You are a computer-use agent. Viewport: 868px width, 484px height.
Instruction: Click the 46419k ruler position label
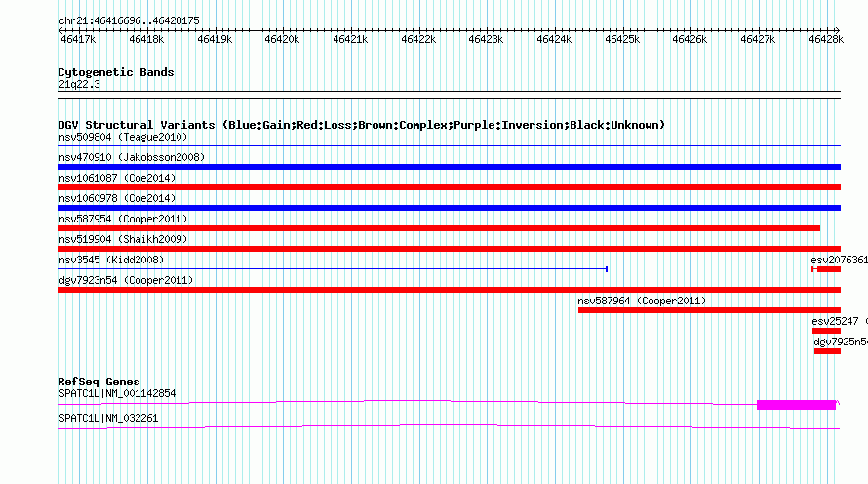click(x=215, y=39)
